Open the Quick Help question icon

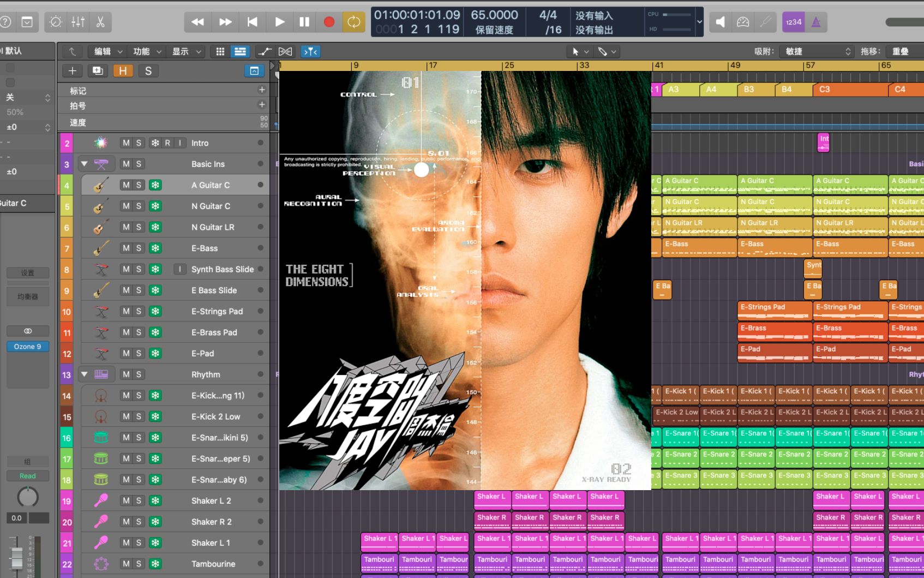[5, 22]
